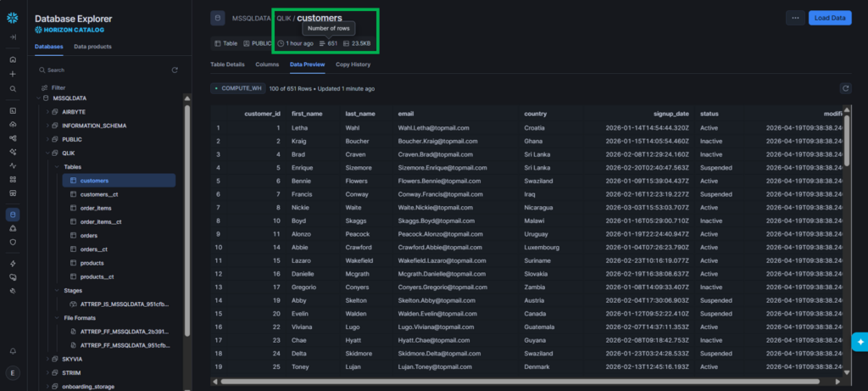Image resolution: width=868 pixels, height=391 pixels.
Task: Refresh the database tree list
Action: (175, 70)
